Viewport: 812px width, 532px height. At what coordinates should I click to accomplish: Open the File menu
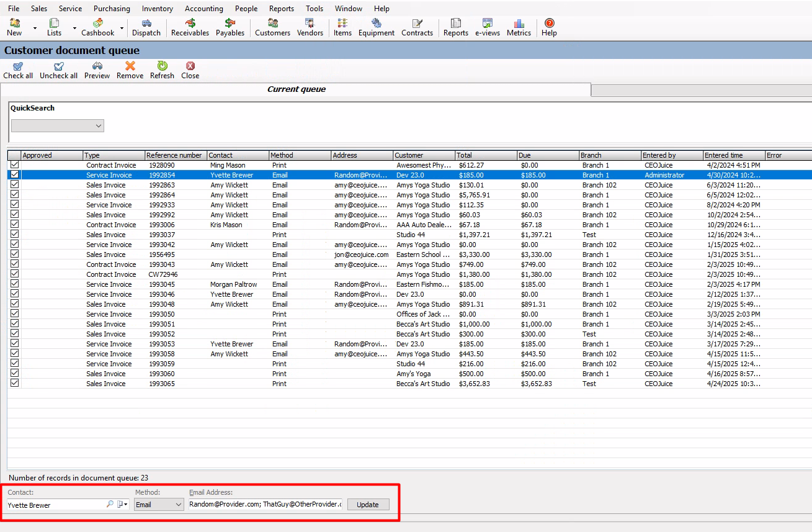14,9
